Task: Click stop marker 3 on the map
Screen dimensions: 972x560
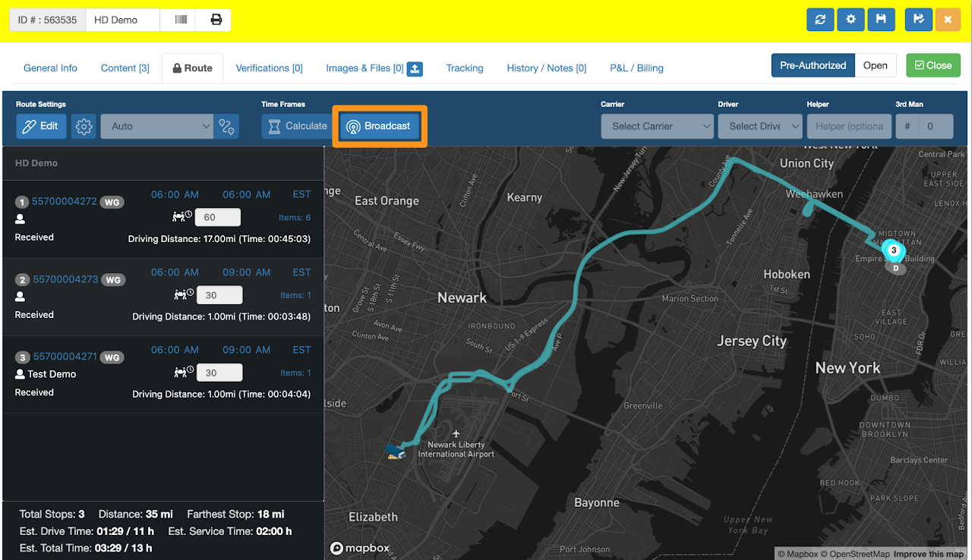Action: click(894, 250)
